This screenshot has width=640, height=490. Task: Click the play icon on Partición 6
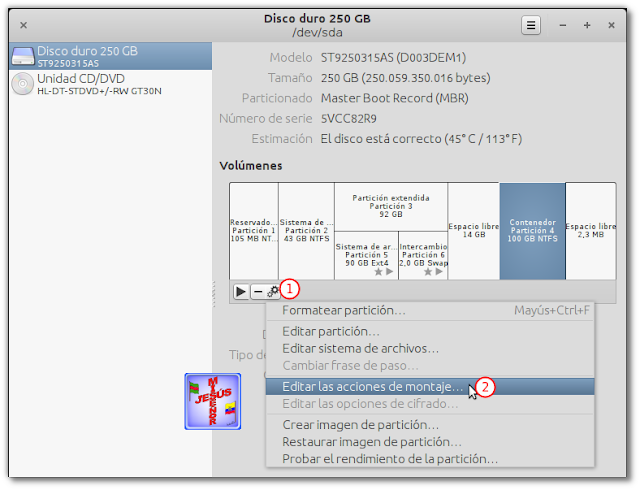(x=439, y=272)
